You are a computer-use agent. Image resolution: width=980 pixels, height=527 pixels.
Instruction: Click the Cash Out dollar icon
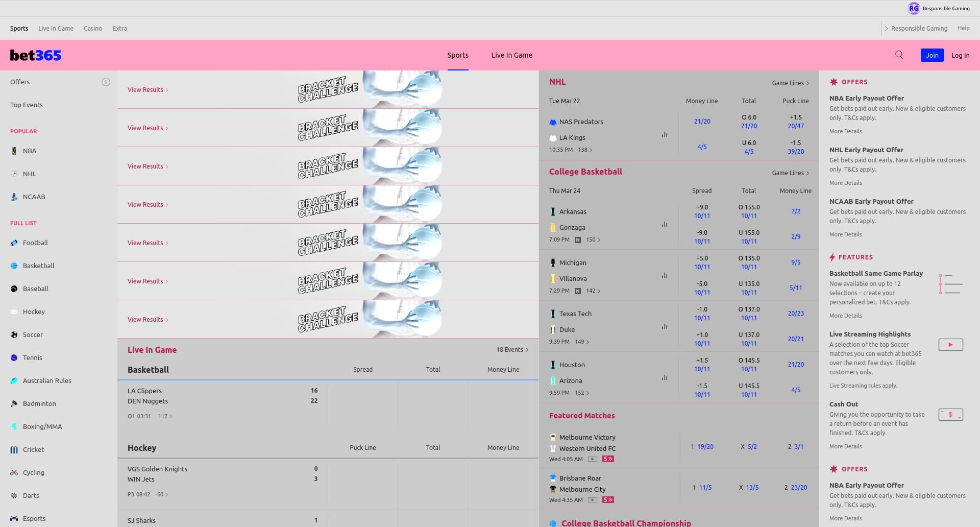pos(950,415)
